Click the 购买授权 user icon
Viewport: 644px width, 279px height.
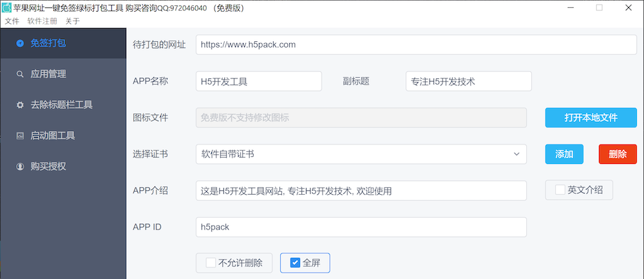[20, 166]
